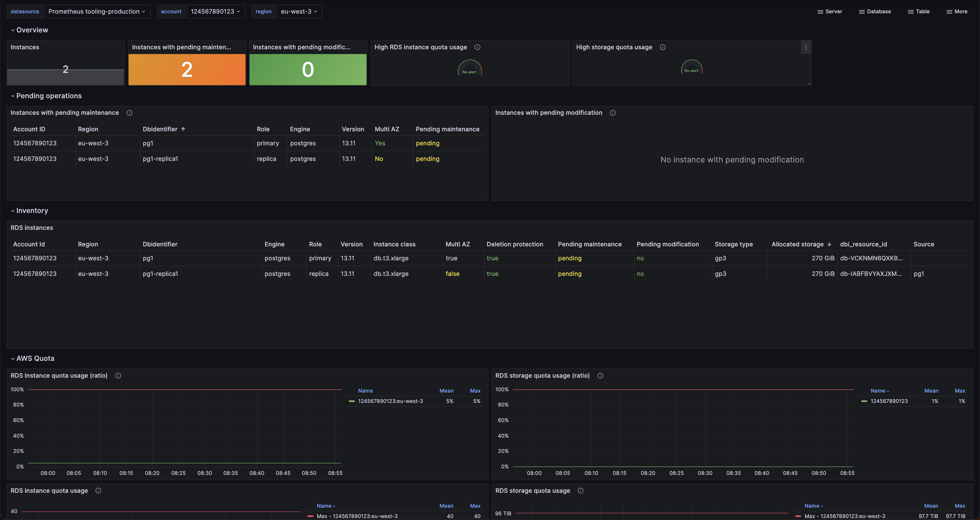Click info icon next to Instances with pending maintenance
Viewport: 980px width, 520px height.
pos(129,113)
